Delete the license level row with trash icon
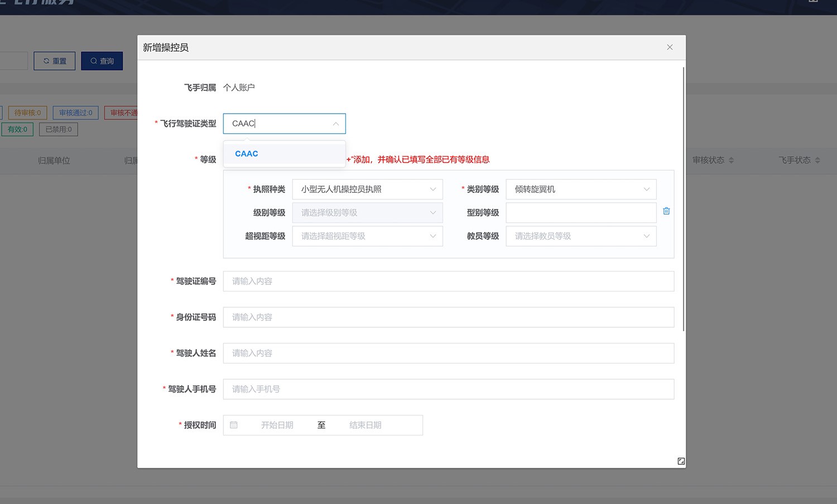Viewport: 837px width, 504px height. tap(666, 211)
